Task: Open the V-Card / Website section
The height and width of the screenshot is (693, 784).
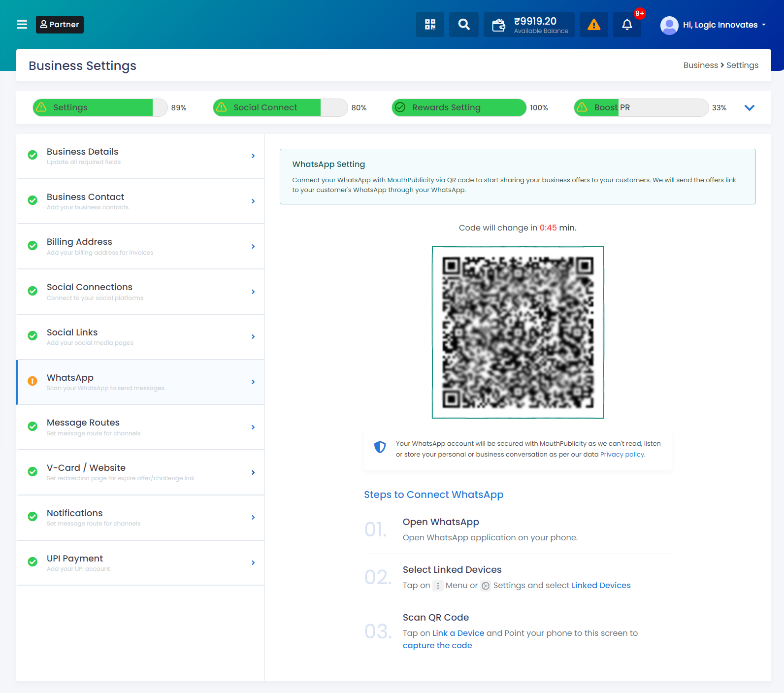Action: 141,472
